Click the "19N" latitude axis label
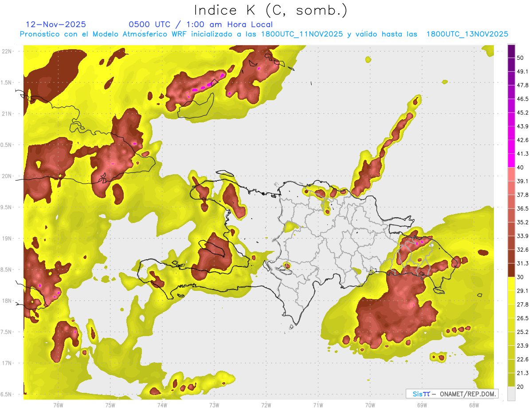Screen dimensions: 532x411 click(x=7, y=238)
